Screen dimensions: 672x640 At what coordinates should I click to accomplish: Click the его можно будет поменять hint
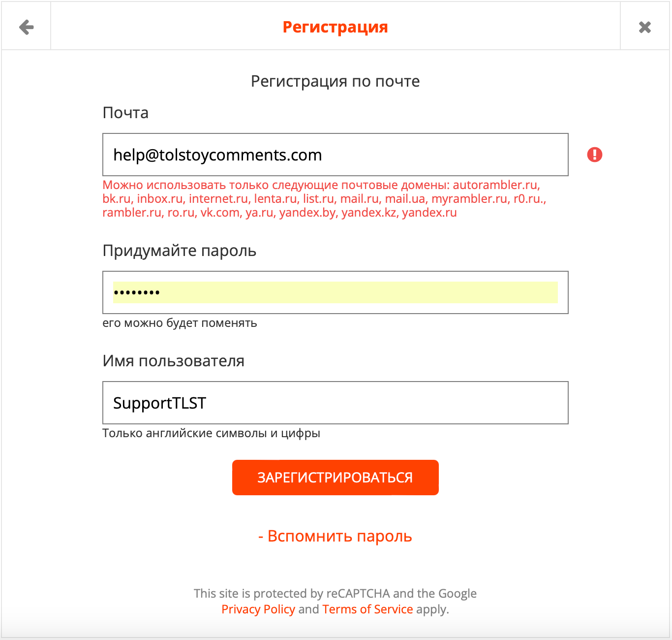click(x=180, y=323)
